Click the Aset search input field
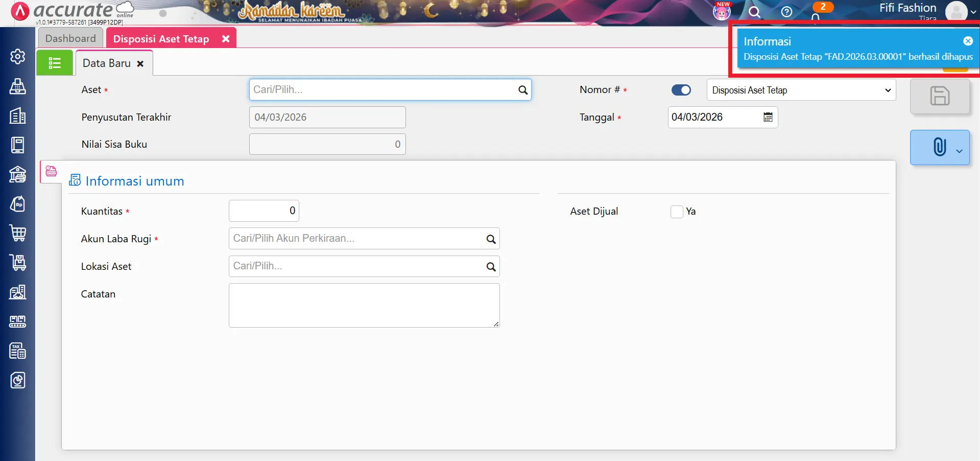 pos(383,89)
